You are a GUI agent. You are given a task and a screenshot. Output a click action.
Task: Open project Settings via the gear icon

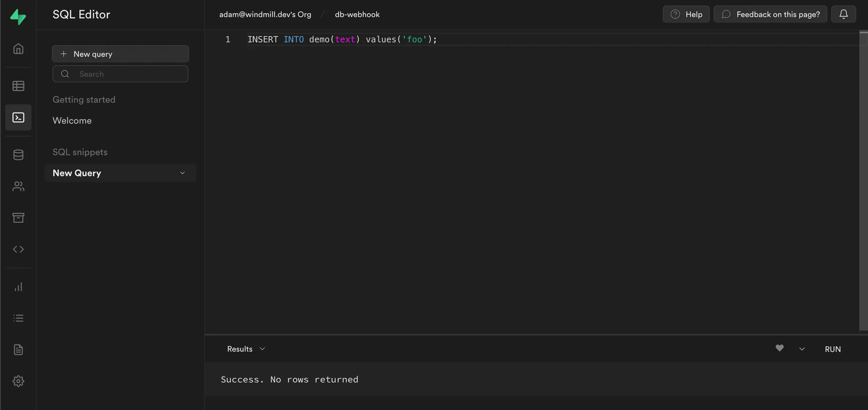pyautogui.click(x=18, y=381)
